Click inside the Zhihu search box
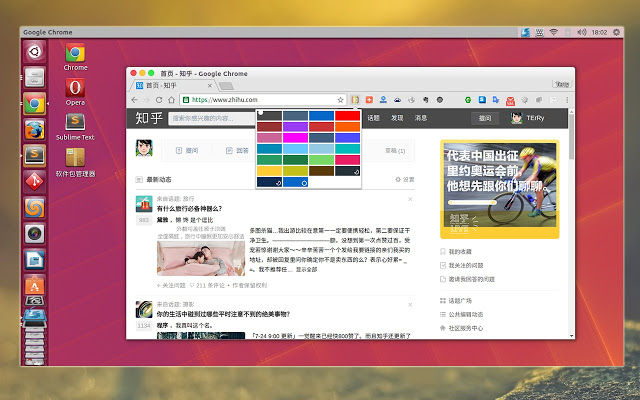 pyautogui.click(x=212, y=118)
